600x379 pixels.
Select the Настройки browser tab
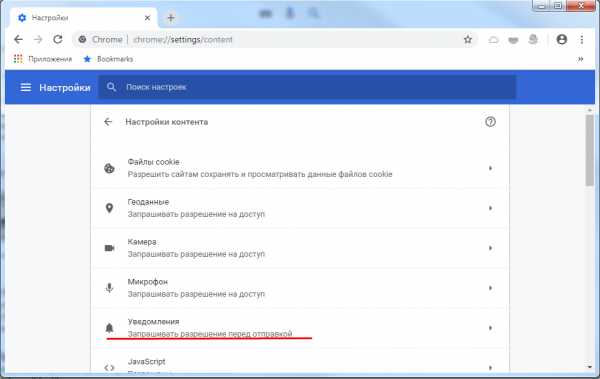point(84,18)
